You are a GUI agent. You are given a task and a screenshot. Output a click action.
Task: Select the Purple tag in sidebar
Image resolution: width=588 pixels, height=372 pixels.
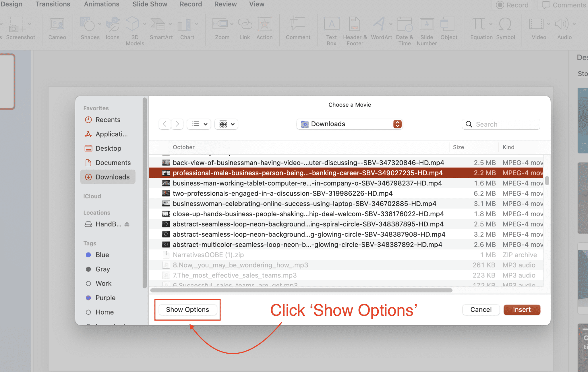pyautogui.click(x=105, y=298)
